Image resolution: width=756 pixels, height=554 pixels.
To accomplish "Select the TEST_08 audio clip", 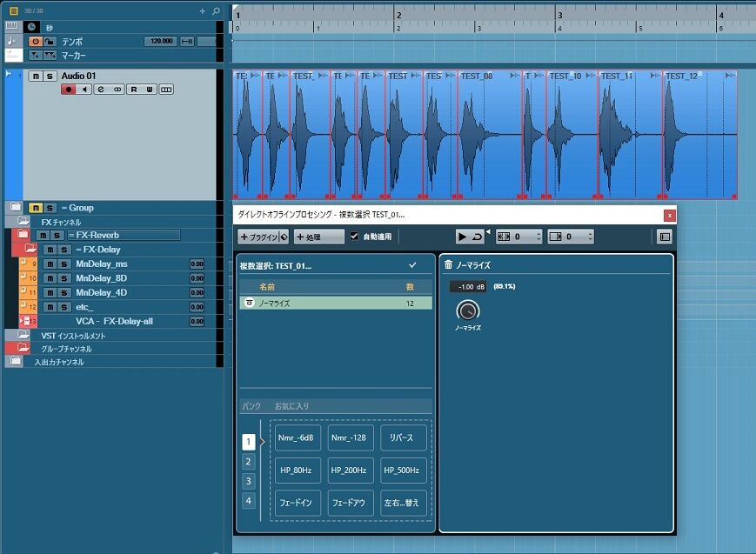I will pyautogui.click(x=490, y=135).
